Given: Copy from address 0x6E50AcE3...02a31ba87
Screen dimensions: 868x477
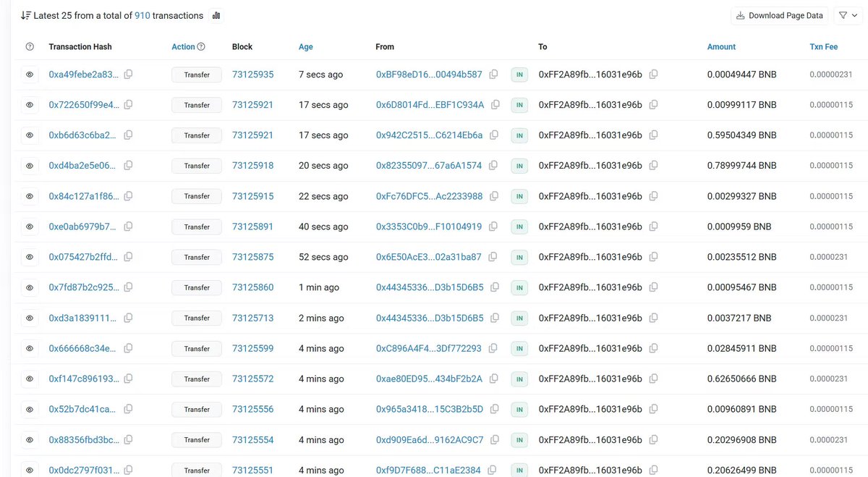Looking at the screenshot, I should click(x=493, y=257).
